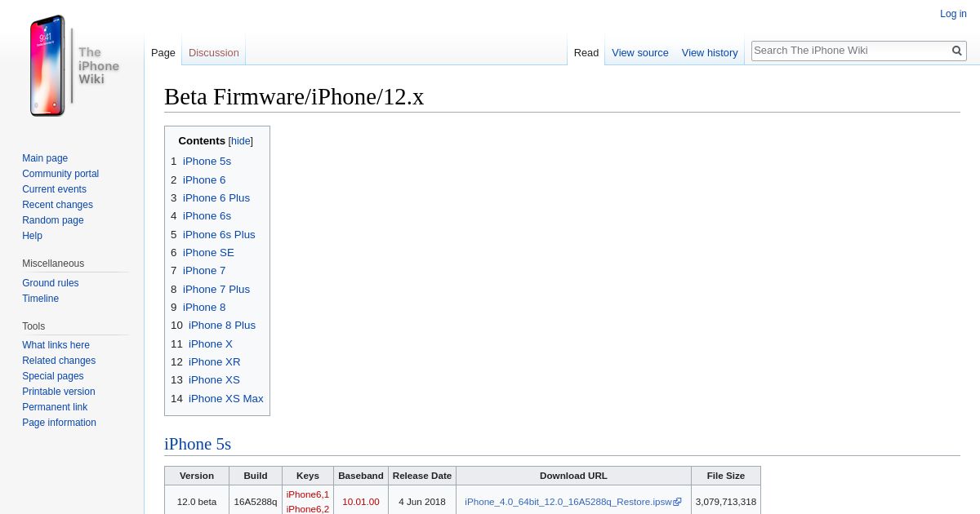
Task: Jump to iPhone 6s Plus in contents
Action: [219, 234]
